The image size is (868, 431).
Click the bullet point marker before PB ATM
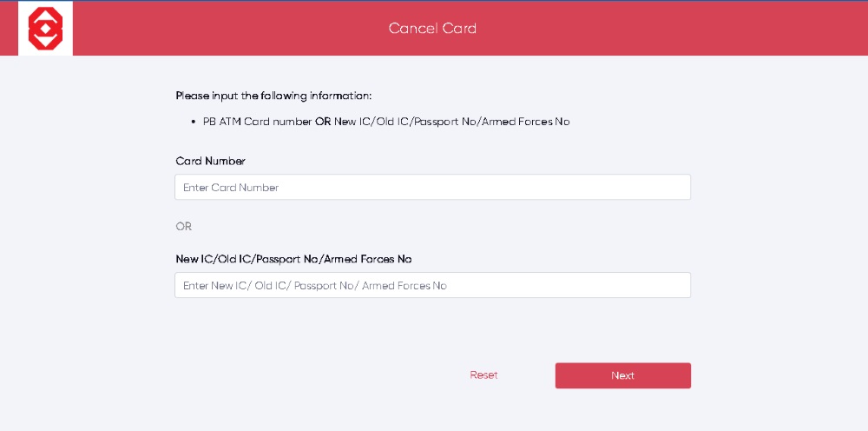(x=193, y=122)
